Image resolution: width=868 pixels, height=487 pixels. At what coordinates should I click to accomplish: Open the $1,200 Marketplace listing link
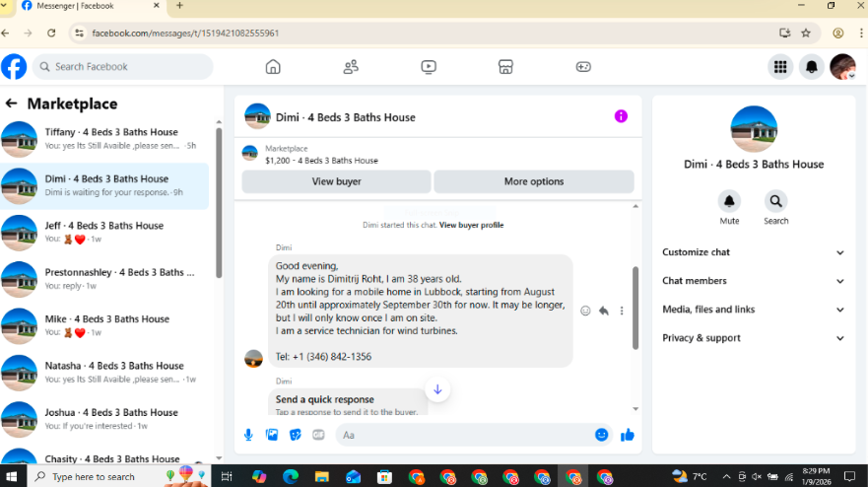[x=321, y=161]
